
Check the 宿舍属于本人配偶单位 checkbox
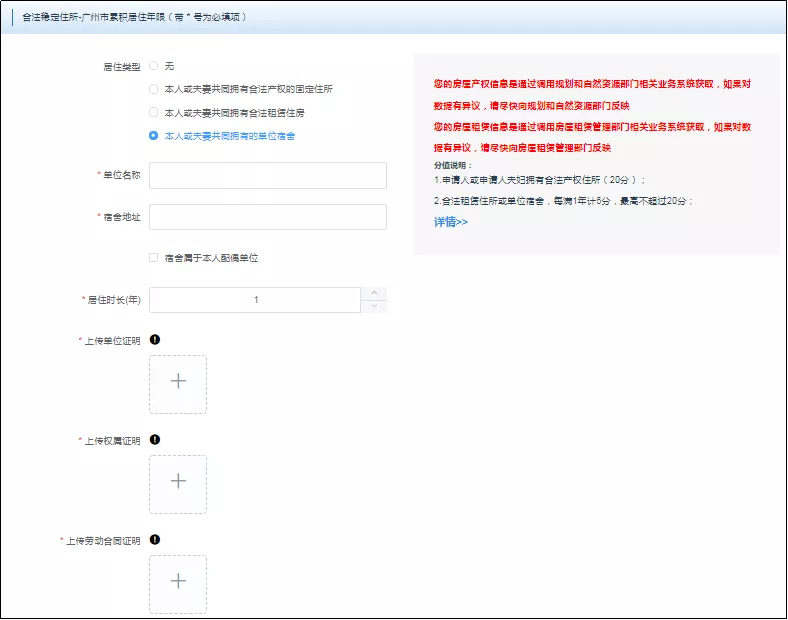[154, 258]
